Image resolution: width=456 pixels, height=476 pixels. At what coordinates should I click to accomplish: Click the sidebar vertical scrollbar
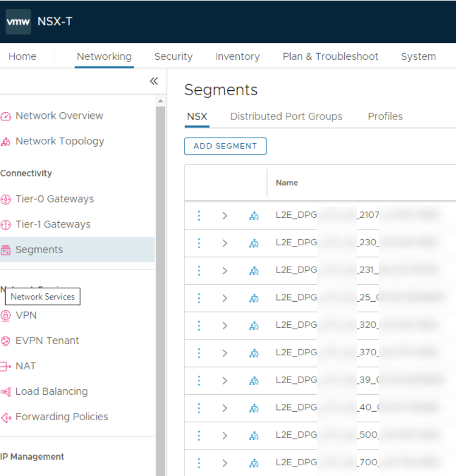point(160,282)
